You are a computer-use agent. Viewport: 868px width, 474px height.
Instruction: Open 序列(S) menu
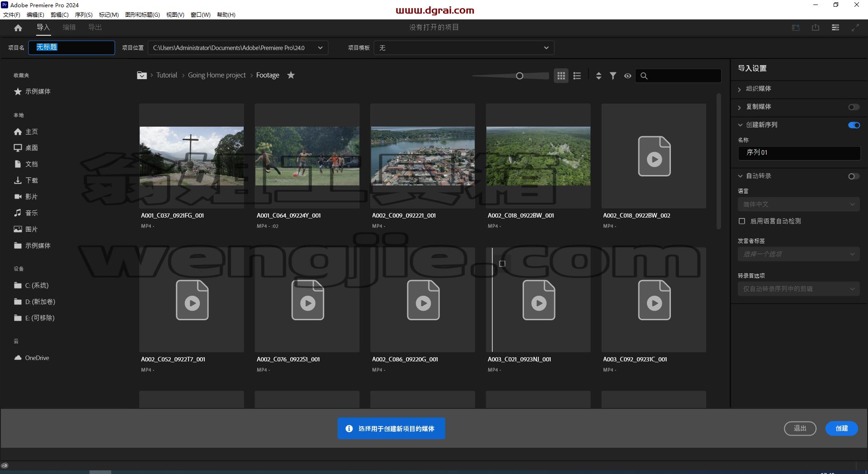84,14
